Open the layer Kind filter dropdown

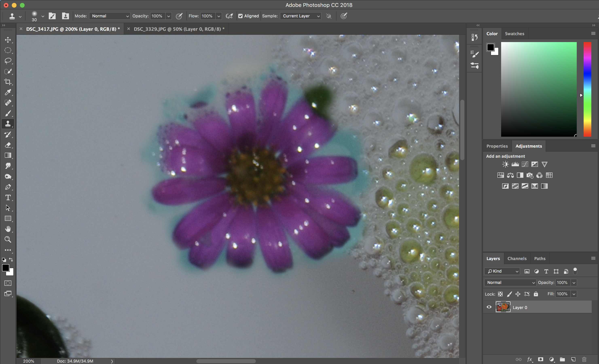pos(502,271)
